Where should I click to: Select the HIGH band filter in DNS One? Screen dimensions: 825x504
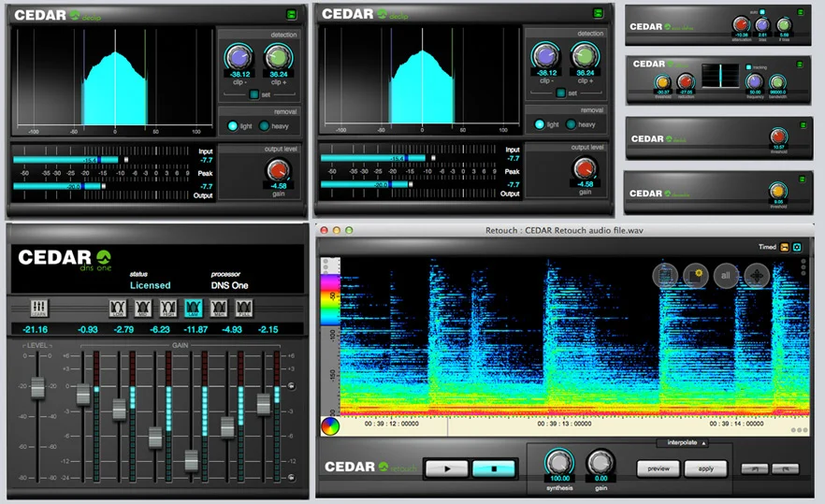tap(168, 308)
